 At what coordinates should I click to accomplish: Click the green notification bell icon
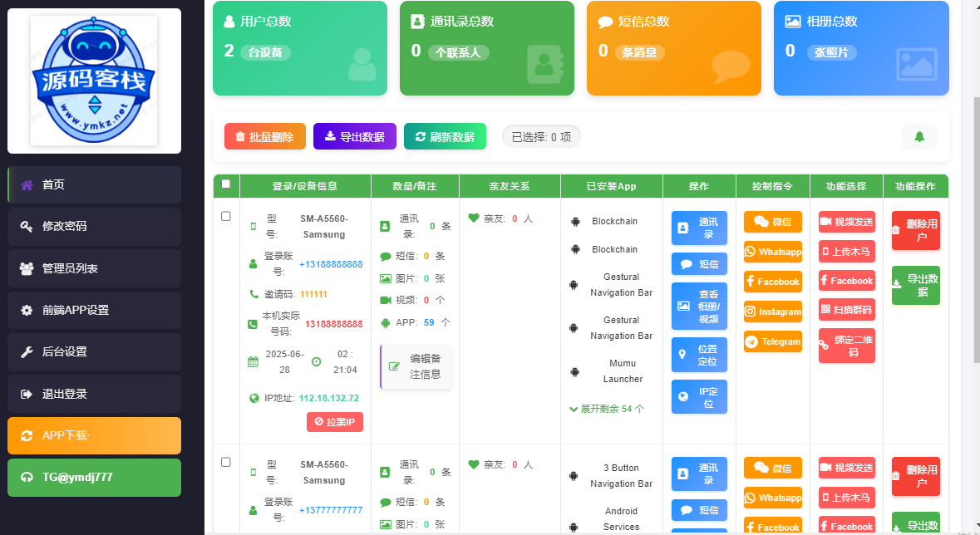pyautogui.click(x=918, y=136)
